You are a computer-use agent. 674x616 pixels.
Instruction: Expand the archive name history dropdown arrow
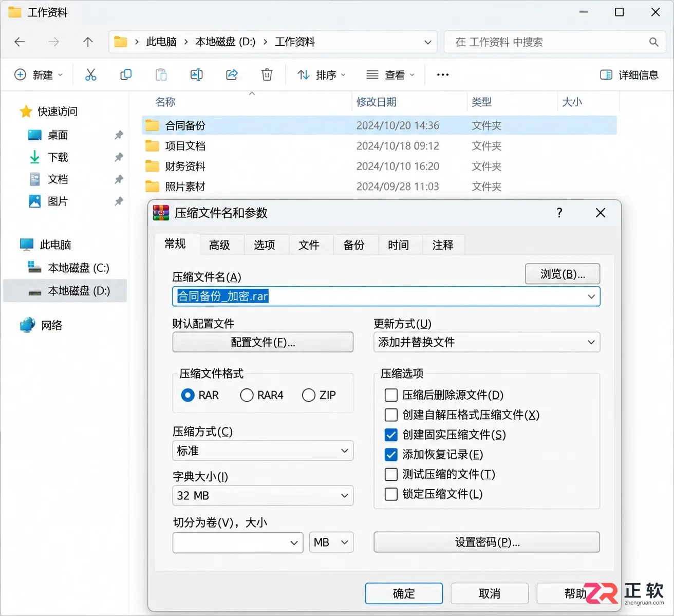(x=591, y=296)
